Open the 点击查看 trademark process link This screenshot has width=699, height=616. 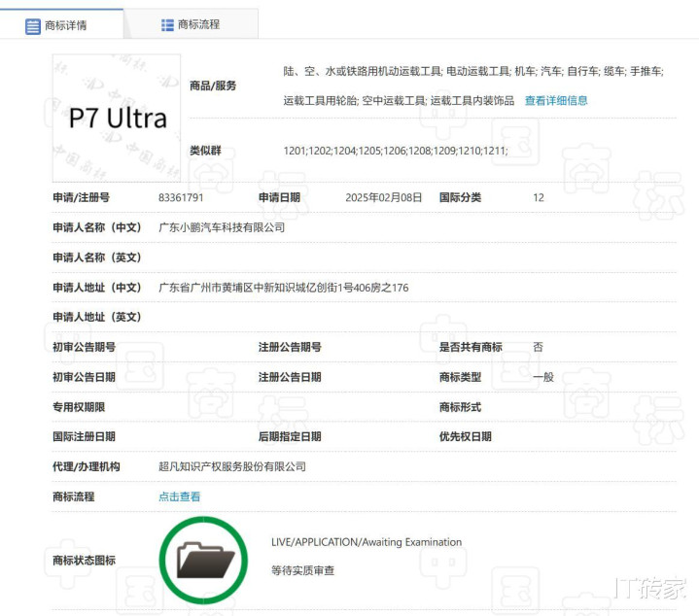pos(179,496)
